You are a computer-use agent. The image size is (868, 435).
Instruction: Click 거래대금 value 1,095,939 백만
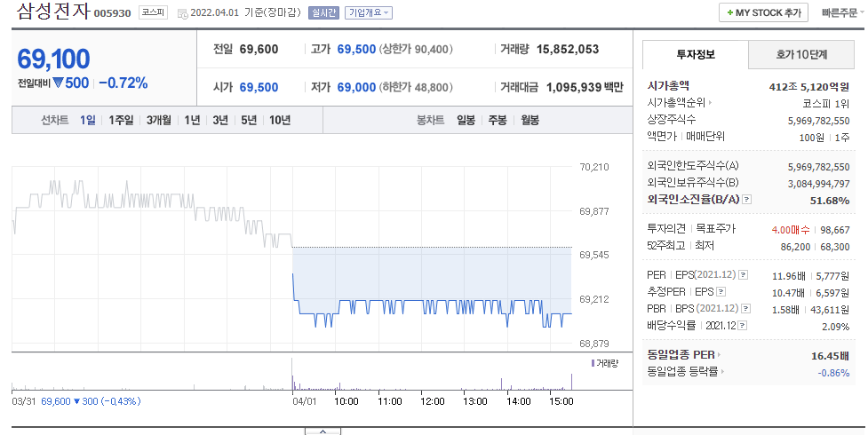pos(585,87)
